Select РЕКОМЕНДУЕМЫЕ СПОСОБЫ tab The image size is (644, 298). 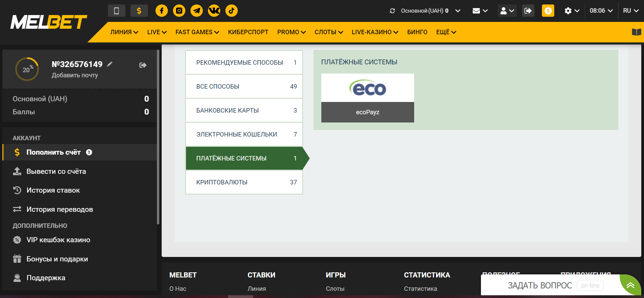[x=244, y=63]
